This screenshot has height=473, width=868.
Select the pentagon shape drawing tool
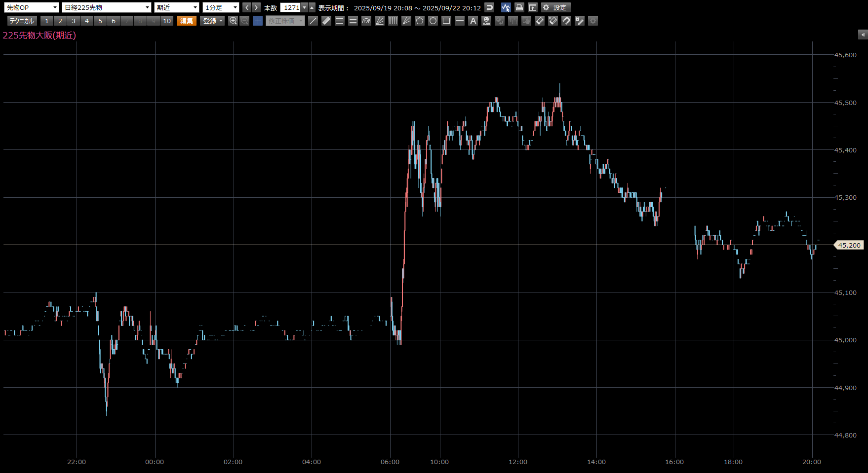[420, 21]
